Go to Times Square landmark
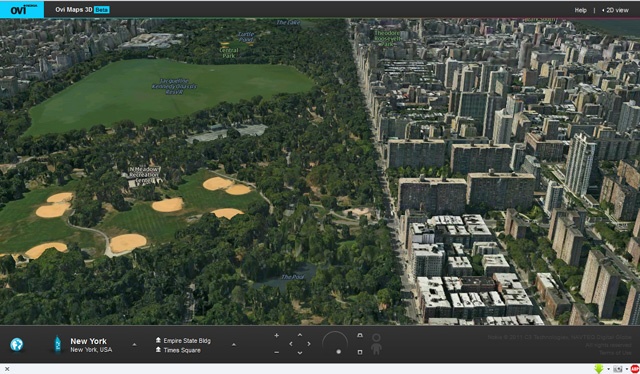Screen dimensions: 640x374 coord(182,350)
